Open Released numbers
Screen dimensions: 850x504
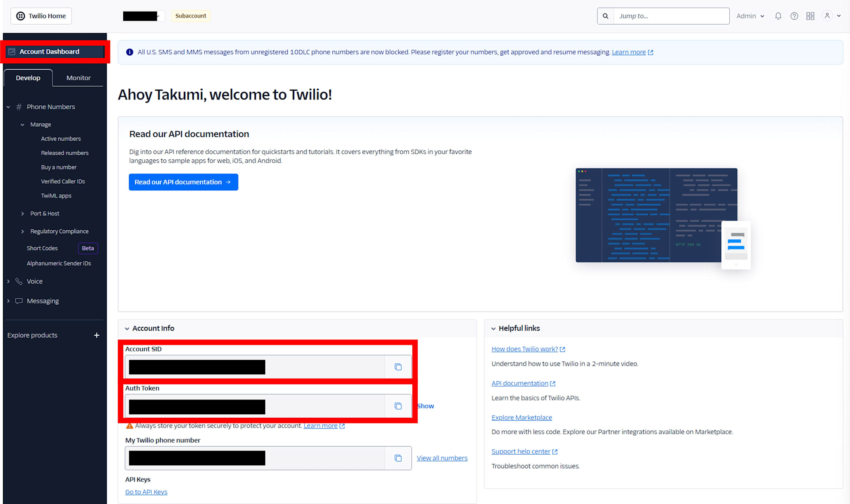(65, 153)
